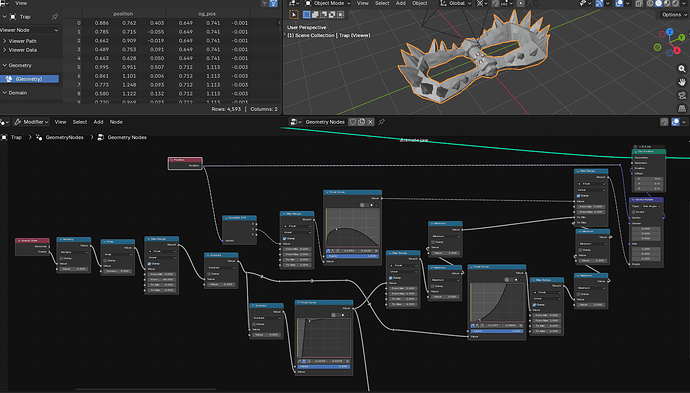This screenshot has height=393, width=690.
Task: Toggle perspective/orthographic grid icon in viewport
Action: tap(682, 108)
